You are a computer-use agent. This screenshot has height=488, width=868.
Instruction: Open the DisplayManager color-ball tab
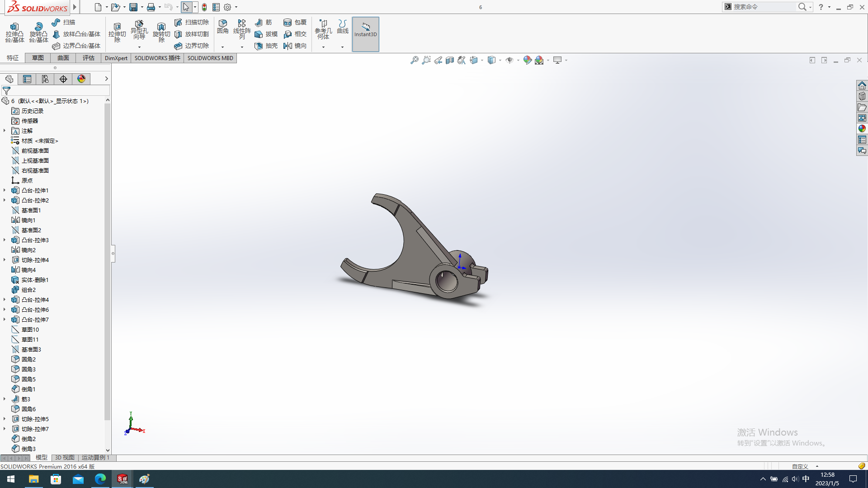[x=81, y=79]
